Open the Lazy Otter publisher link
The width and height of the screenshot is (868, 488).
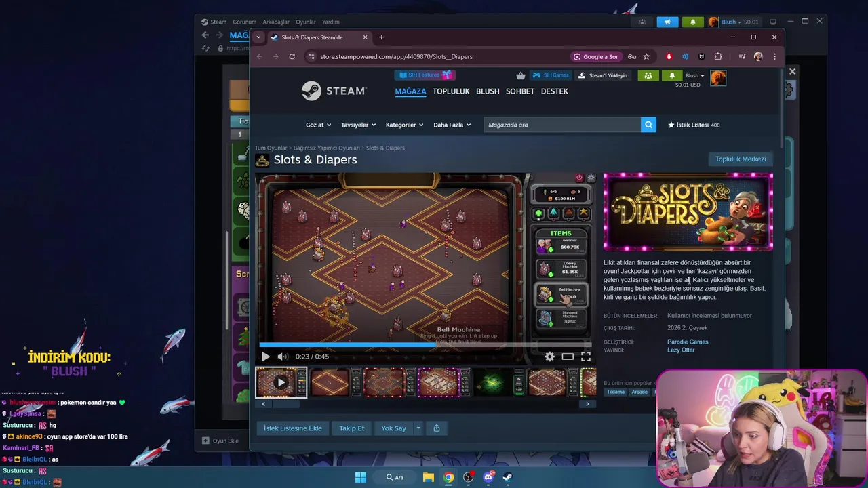pyautogui.click(x=681, y=350)
